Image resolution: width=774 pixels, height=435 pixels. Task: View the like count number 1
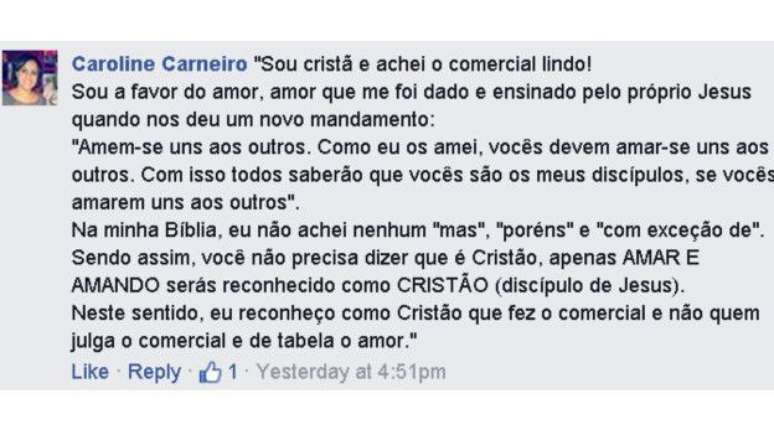pyautogui.click(x=232, y=373)
